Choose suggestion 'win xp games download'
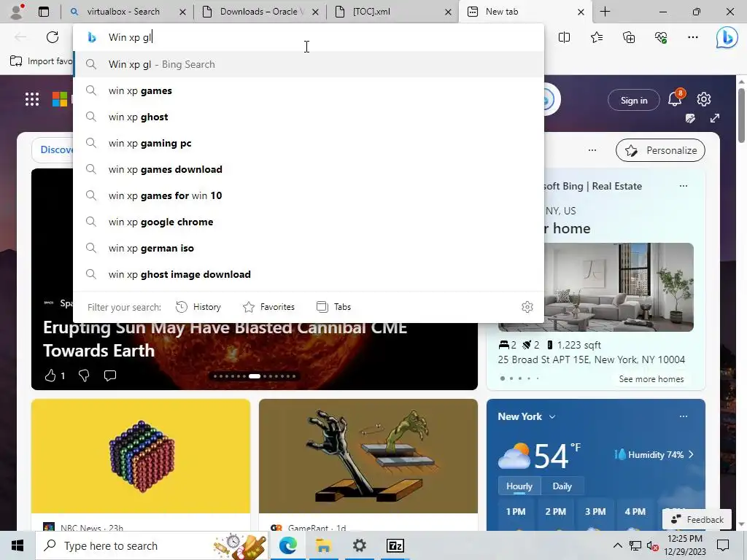747x560 pixels. pyautogui.click(x=309, y=169)
